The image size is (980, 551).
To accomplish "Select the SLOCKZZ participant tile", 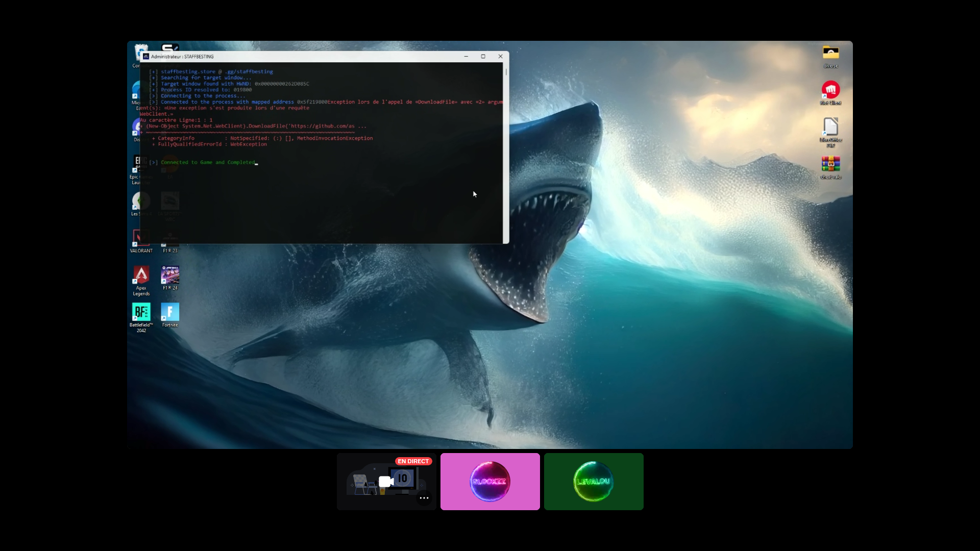I will 490,482.
